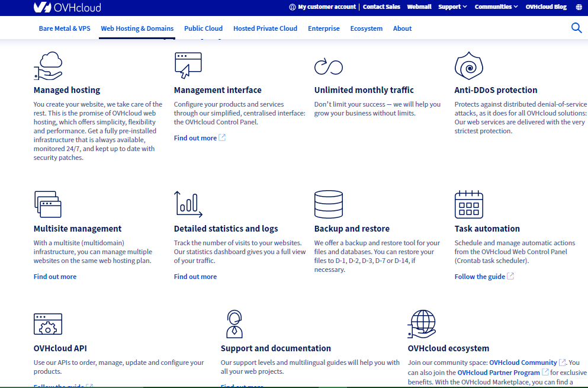588x388 pixels.
Task: Click the Multisite management heading
Action: pyautogui.click(x=78, y=229)
